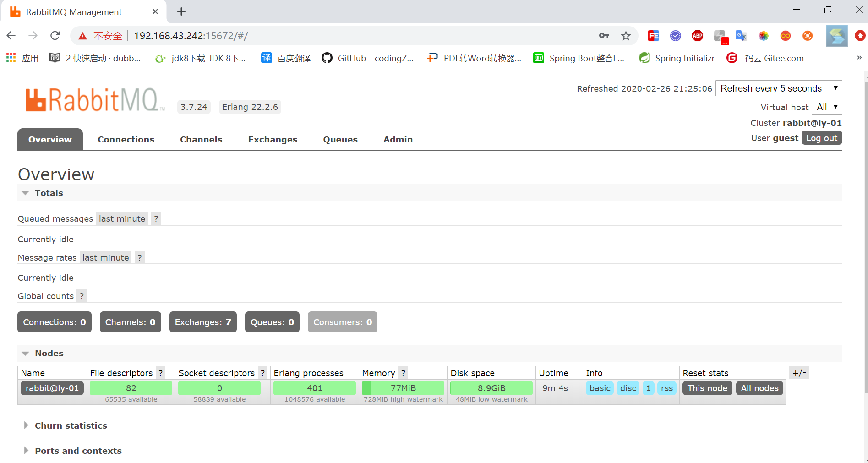Close the RabbitMQ Management tab
868x463 pixels.
click(x=155, y=11)
